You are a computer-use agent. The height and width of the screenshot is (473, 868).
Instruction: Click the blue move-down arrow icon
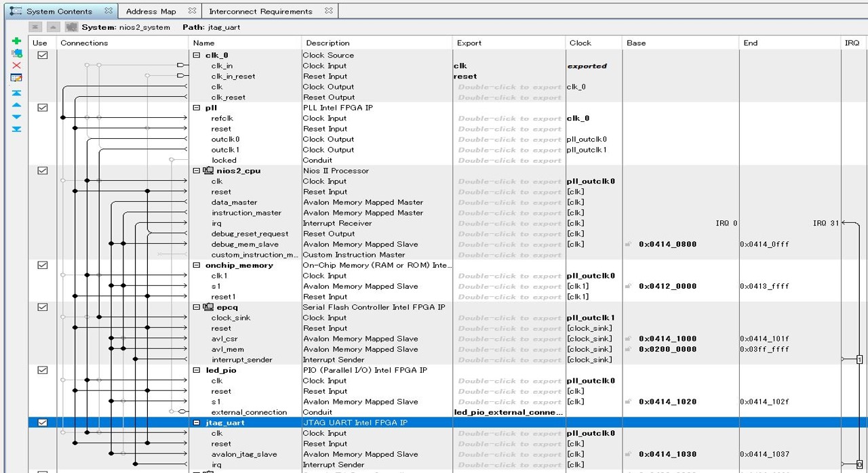coord(15,116)
